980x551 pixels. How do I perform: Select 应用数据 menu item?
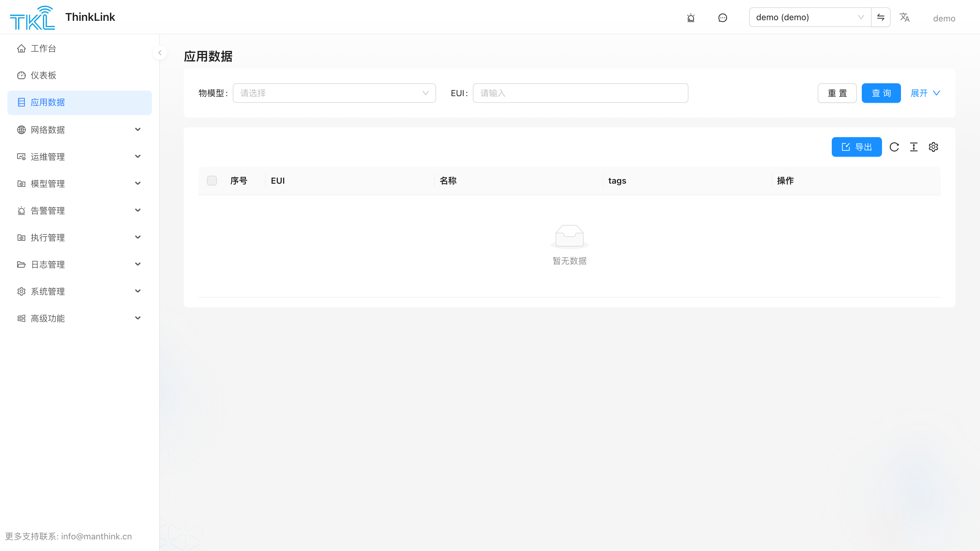coord(80,103)
